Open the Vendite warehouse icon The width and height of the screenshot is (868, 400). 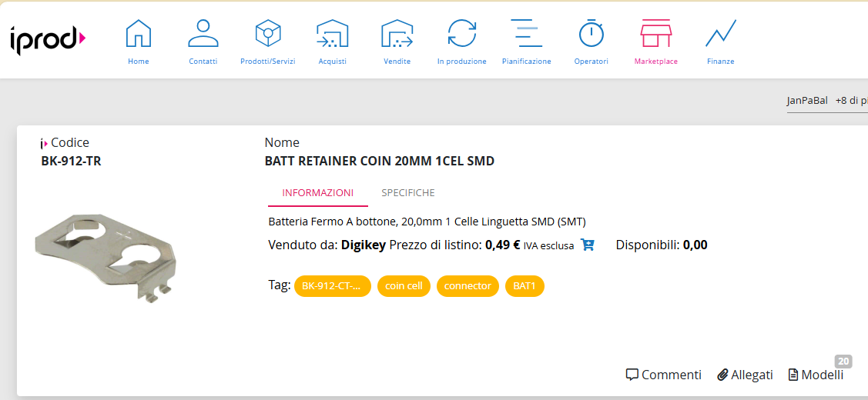coord(397,33)
